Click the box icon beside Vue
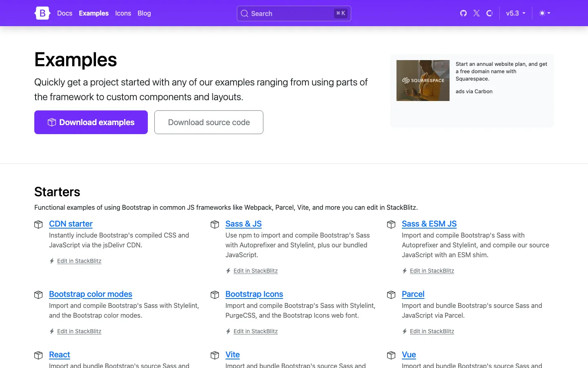Image resolution: width=588 pixels, height=368 pixels. pyautogui.click(x=391, y=355)
